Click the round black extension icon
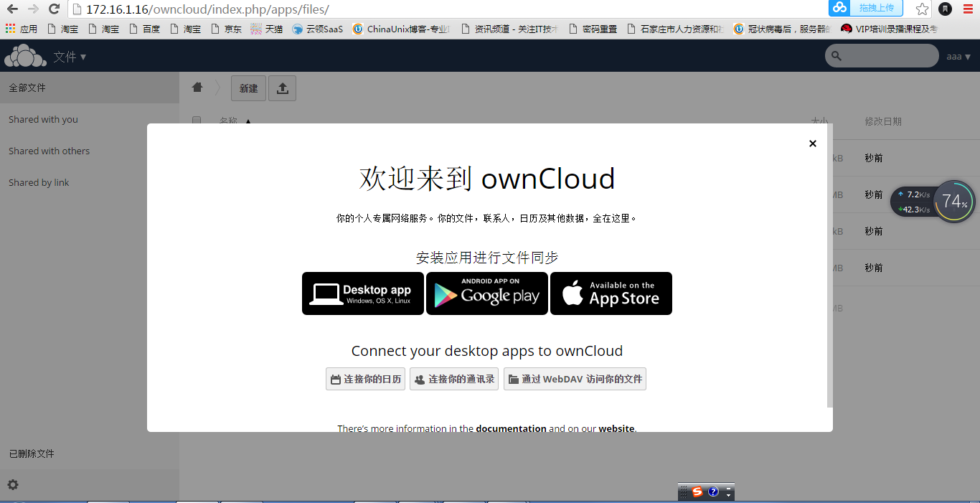Screen dimensions: 980x503 pos(946,9)
